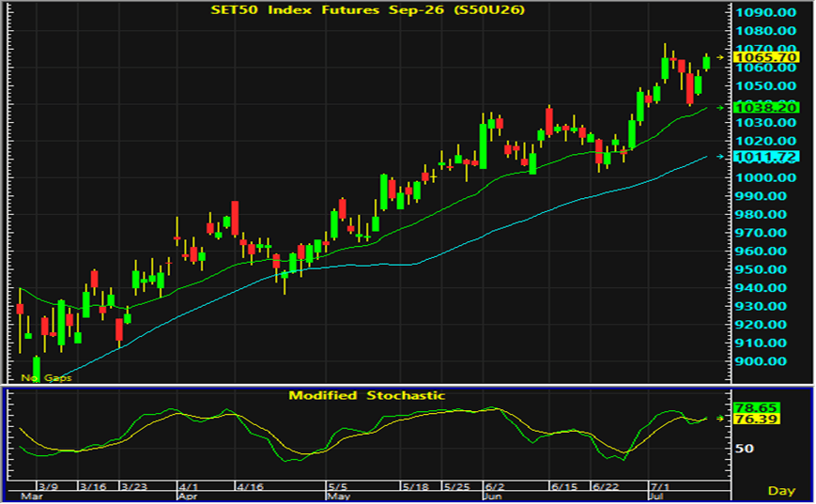Click the 1090.00 price axis label
This screenshot has height=504, width=816.
click(765, 12)
